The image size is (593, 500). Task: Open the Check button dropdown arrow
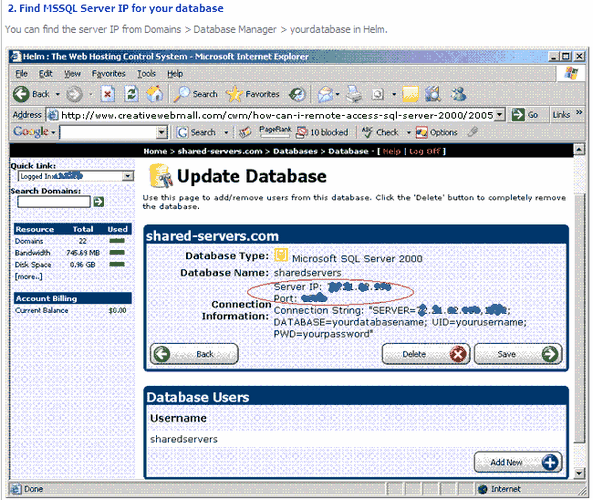click(408, 132)
